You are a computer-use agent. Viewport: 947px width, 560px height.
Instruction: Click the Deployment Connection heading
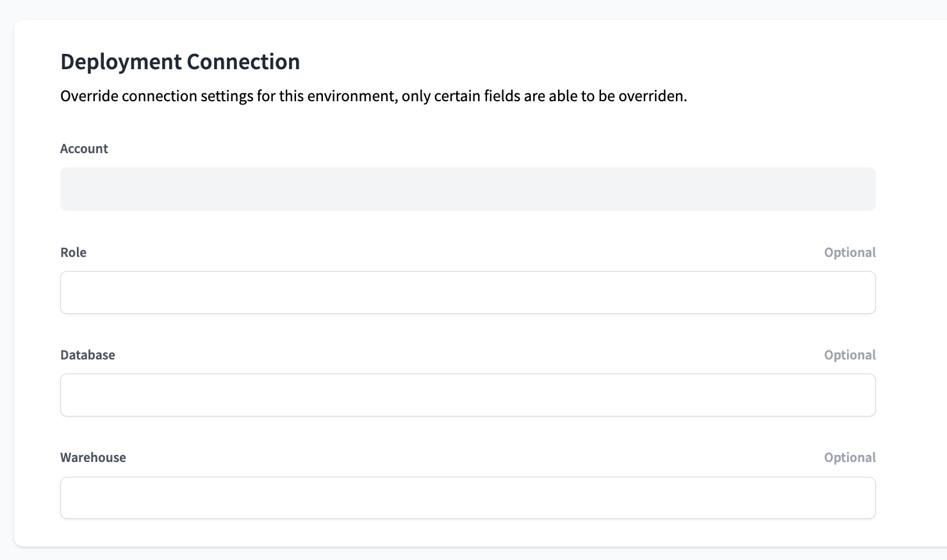pos(180,62)
